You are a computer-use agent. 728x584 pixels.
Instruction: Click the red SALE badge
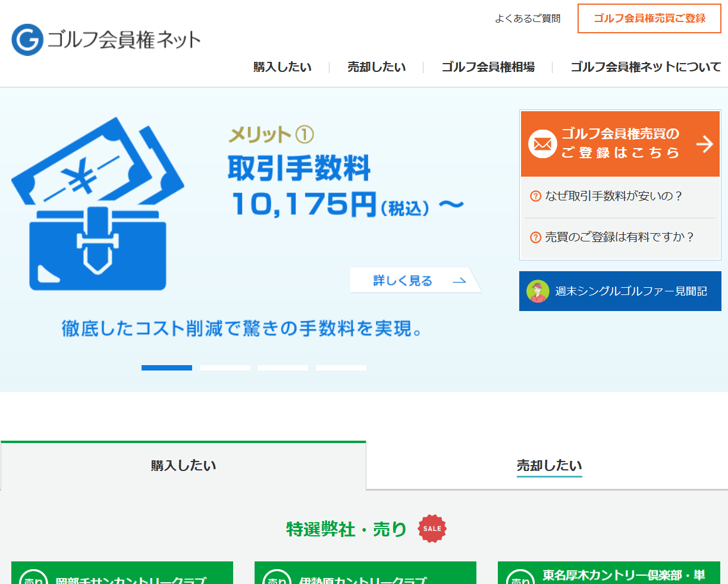(x=432, y=529)
